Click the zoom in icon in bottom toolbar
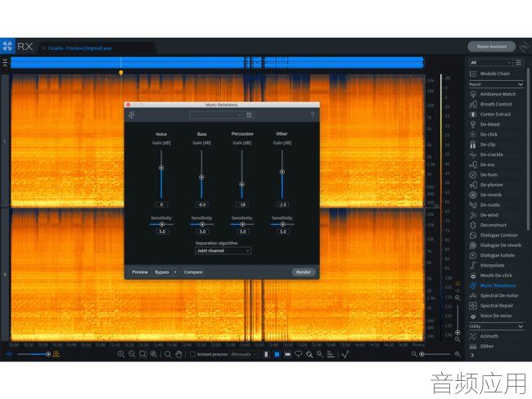 coord(121,354)
